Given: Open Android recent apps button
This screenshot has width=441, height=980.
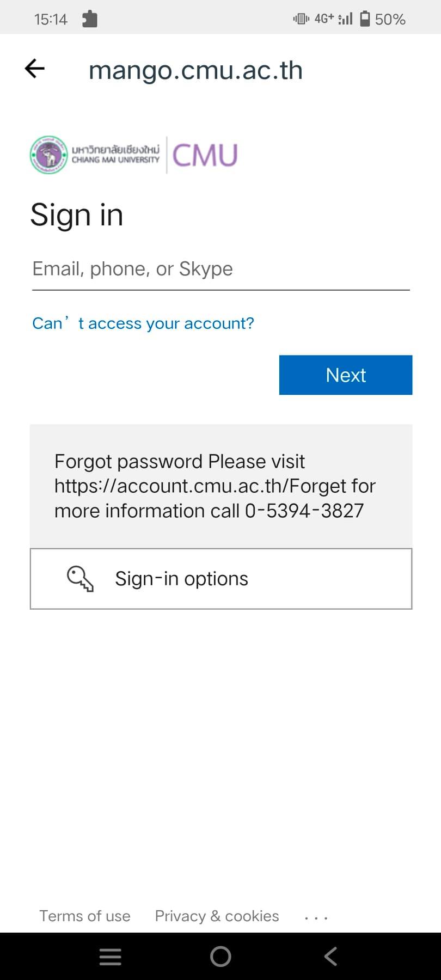Looking at the screenshot, I should click(x=110, y=957).
